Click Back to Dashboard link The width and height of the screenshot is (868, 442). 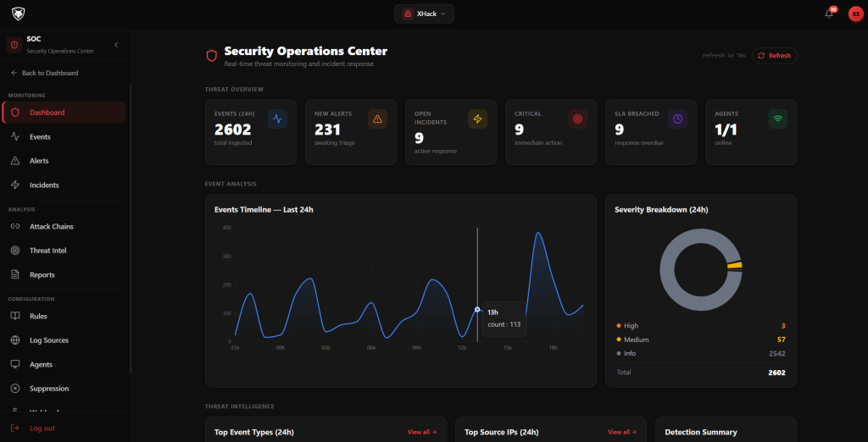coord(49,73)
